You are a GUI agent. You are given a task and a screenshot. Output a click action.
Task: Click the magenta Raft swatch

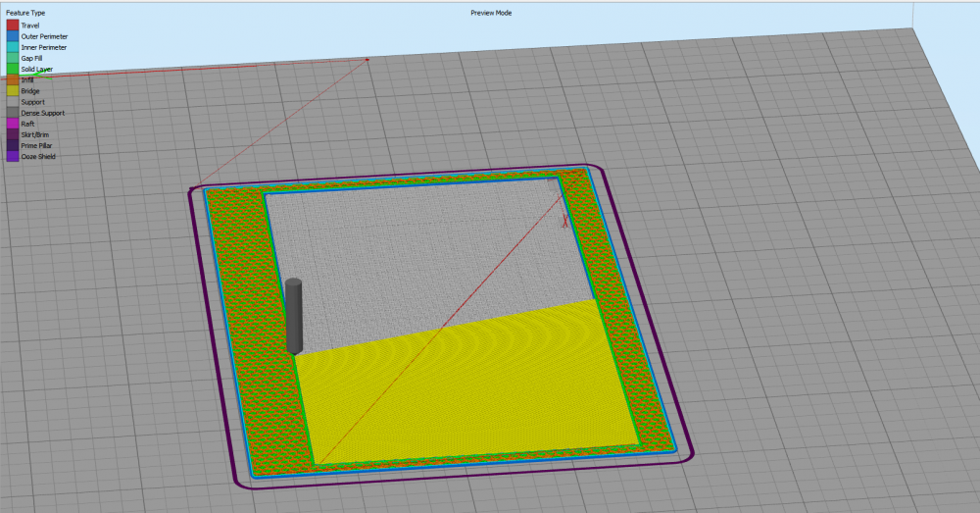pyautogui.click(x=13, y=124)
